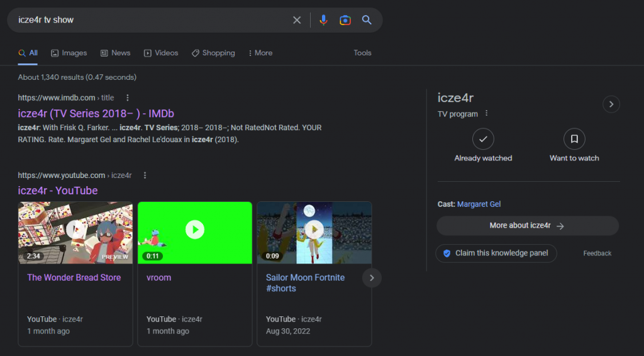Open three-dot menu beside youtube.com result
This screenshot has width=644, height=356.
pyautogui.click(x=145, y=175)
